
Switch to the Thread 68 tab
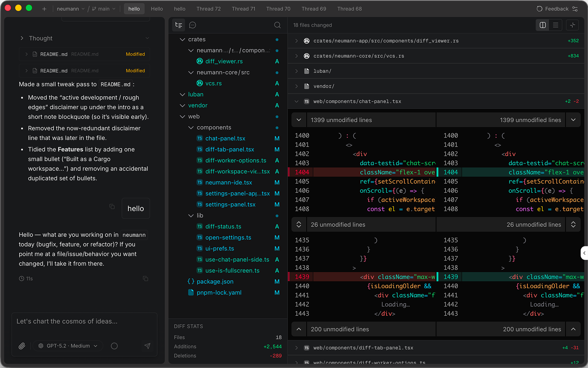coord(349,9)
